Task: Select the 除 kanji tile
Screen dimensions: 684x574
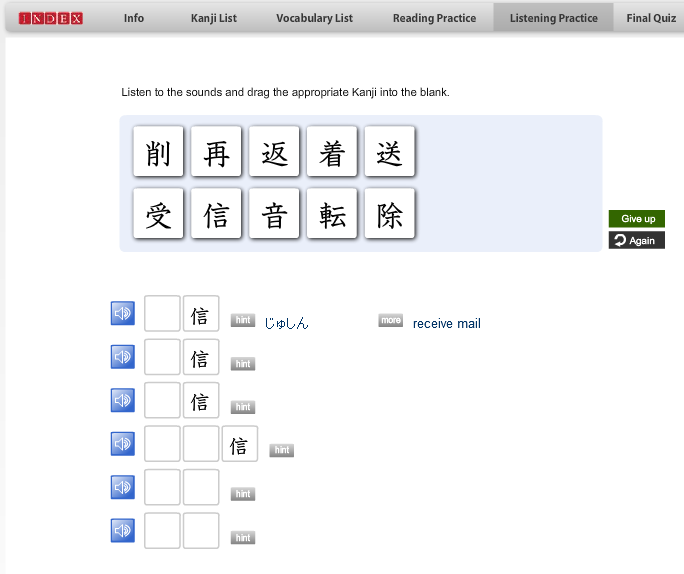Action: coord(389,213)
